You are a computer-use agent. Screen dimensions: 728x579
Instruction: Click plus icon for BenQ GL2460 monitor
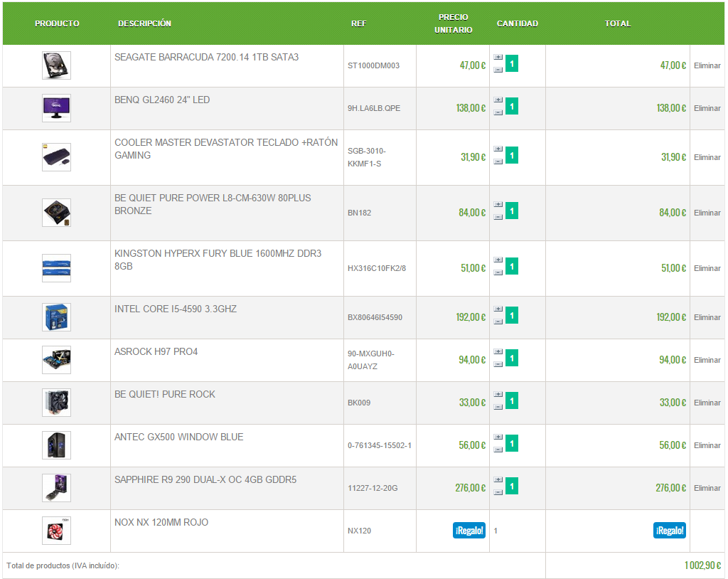coord(498,100)
